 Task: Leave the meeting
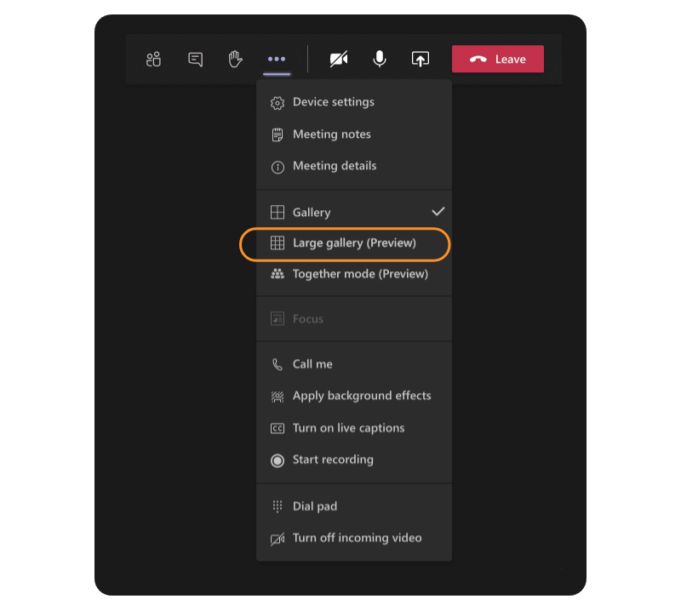[x=498, y=59]
